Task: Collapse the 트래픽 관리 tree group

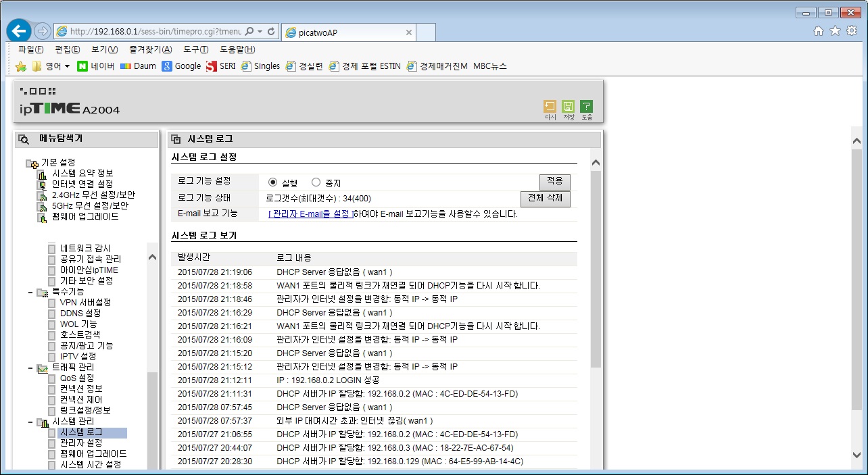Action: [30, 368]
